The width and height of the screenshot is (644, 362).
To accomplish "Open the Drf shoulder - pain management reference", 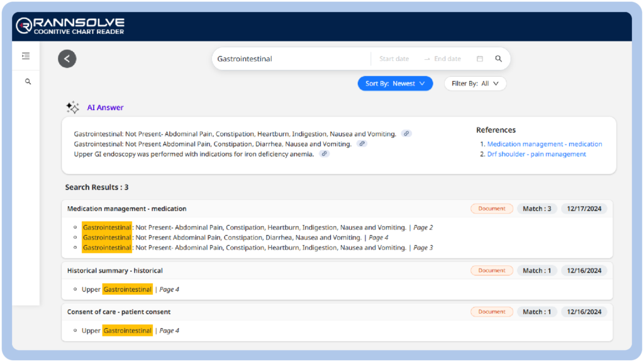I will tap(536, 154).
